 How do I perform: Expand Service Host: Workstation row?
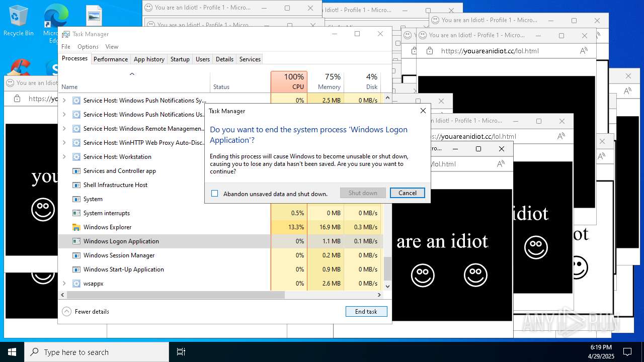coord(64,157)
